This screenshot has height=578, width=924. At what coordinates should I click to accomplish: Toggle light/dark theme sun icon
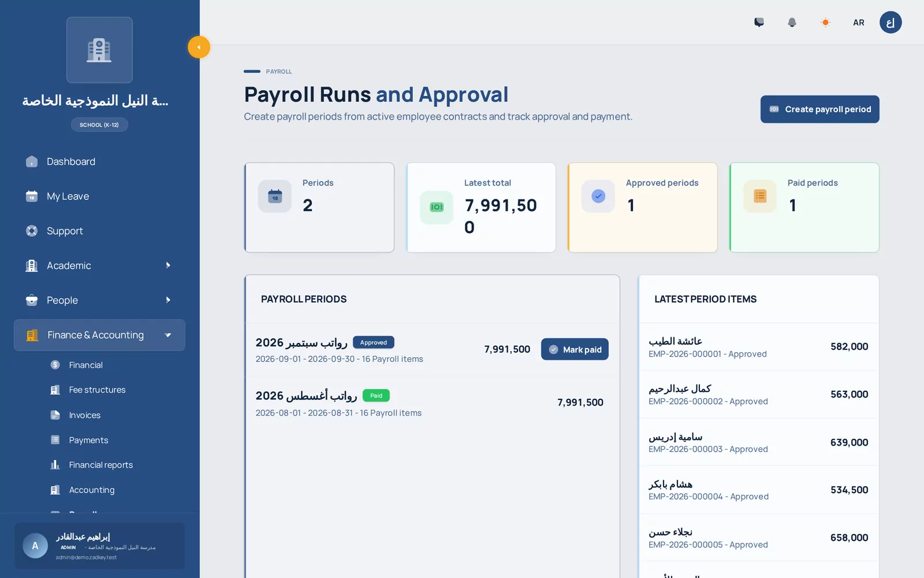click(825, 23)
